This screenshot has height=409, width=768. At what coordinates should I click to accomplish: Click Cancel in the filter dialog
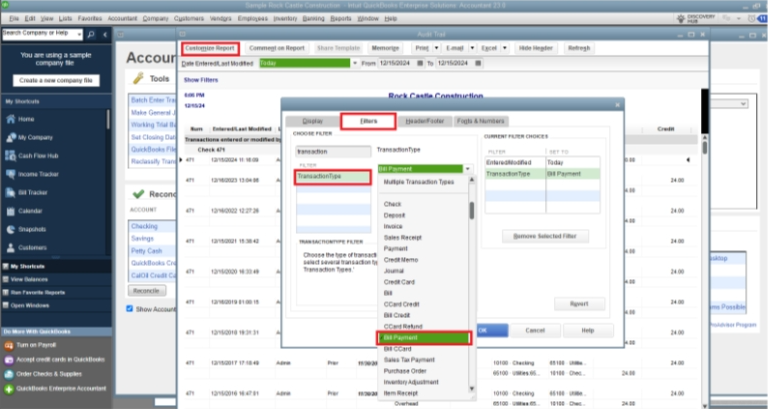point(535,331)
